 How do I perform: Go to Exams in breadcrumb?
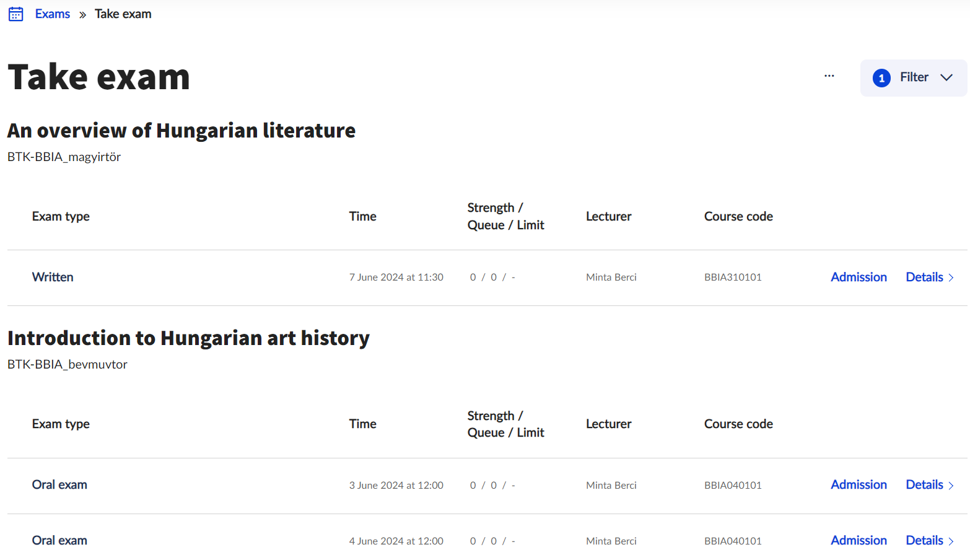[x=53, y=14]
